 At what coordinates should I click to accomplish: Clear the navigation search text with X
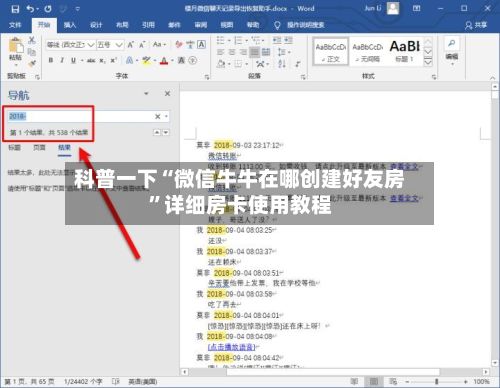[158, 116]
